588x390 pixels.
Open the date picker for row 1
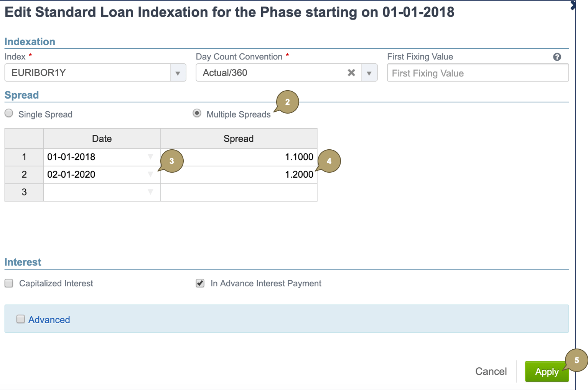[x=150, y=157]
